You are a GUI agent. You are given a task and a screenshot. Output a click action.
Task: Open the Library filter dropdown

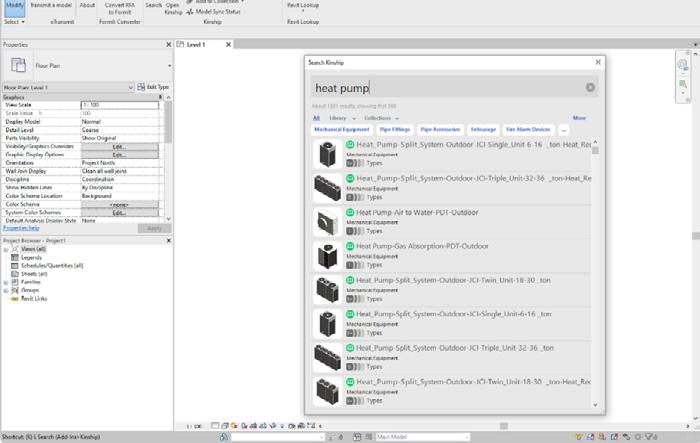(x=342, y=118)
